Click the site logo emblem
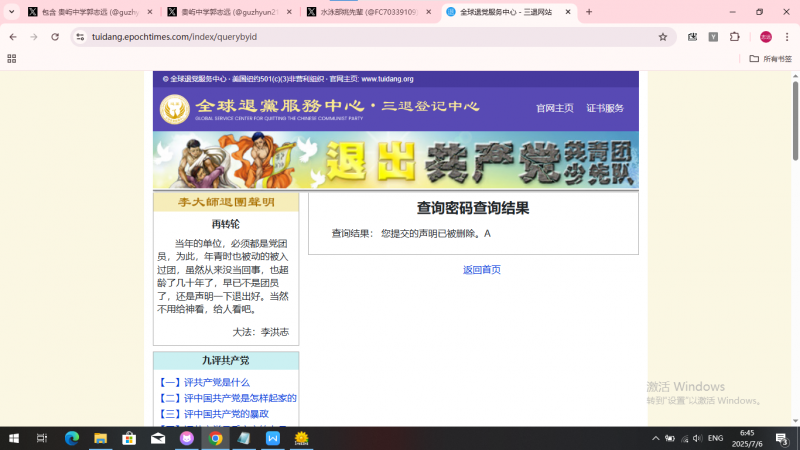This screenshot has width=800, height=450. [174, 109]
